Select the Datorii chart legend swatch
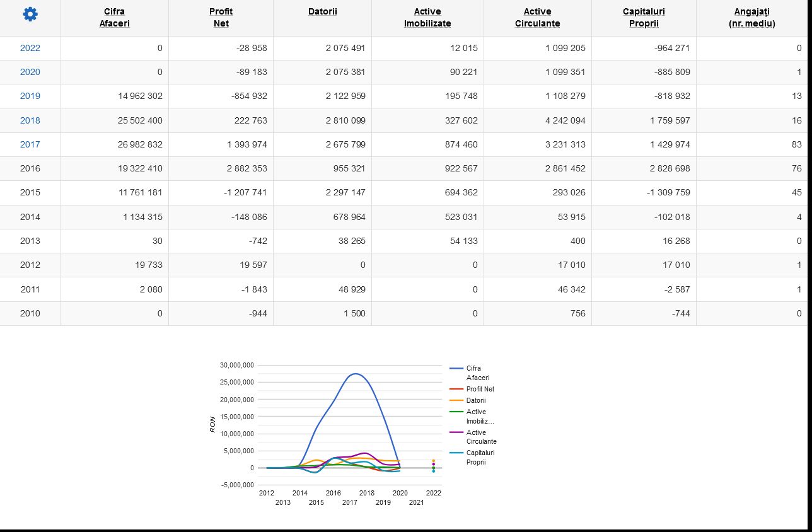812x532 pixels. point(456,400)
